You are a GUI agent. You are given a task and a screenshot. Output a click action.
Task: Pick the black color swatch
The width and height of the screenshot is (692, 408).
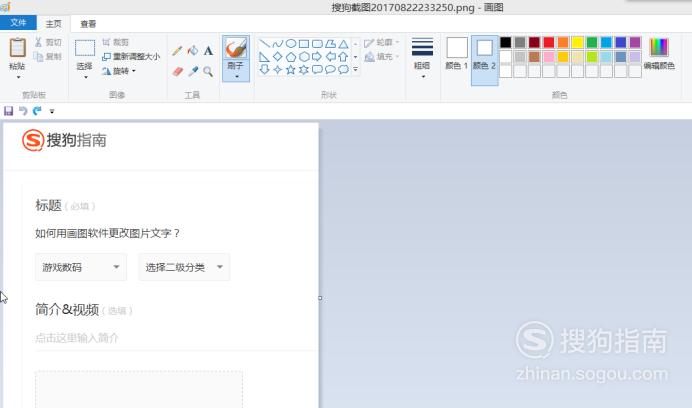506,42
